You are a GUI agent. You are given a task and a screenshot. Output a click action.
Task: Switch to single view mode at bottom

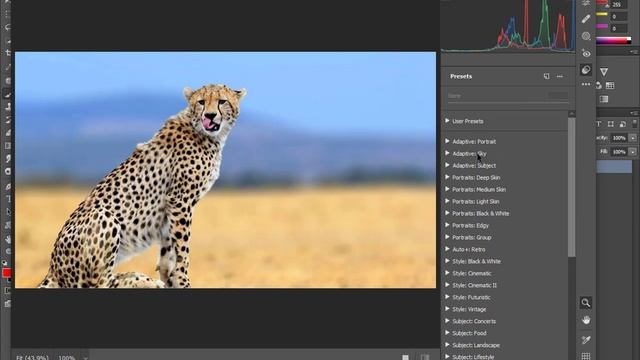point(405,357)
